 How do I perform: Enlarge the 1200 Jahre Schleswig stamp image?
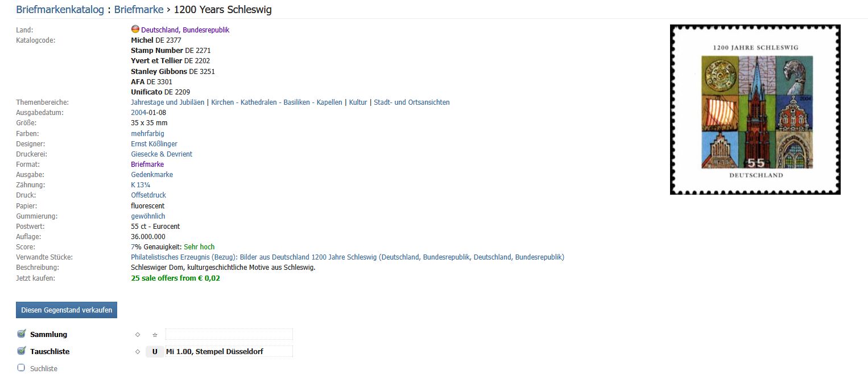(x=755, y=109)
